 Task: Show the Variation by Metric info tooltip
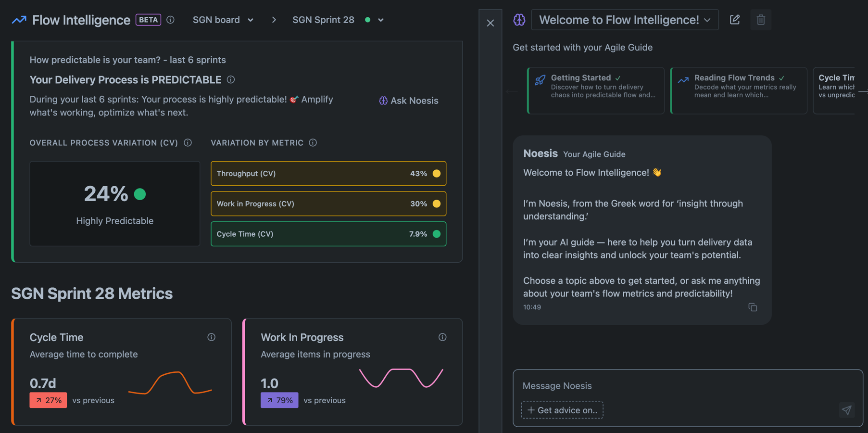point(313,143)
